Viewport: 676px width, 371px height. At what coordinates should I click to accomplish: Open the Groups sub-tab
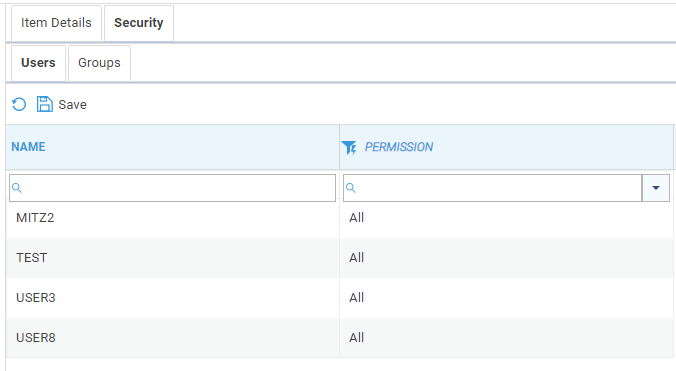99,63
